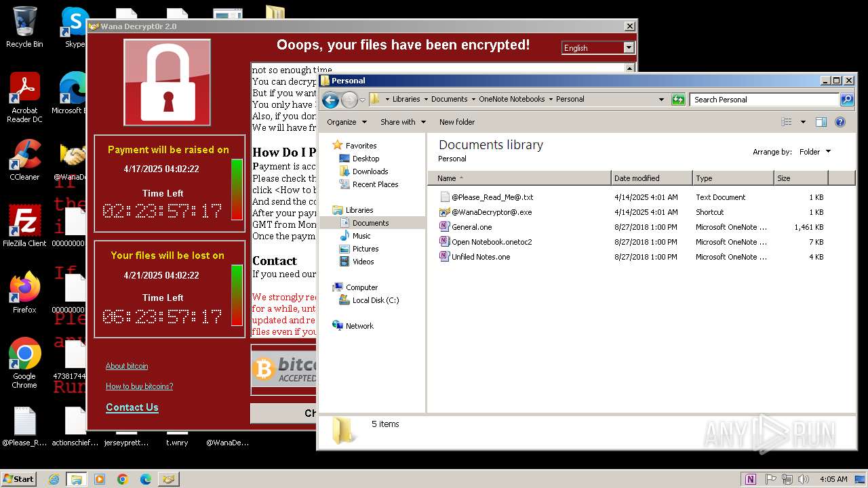Open recent pages dropdown beside forward button
Viewport: 868px width, 488px height.
click(362, 100)
